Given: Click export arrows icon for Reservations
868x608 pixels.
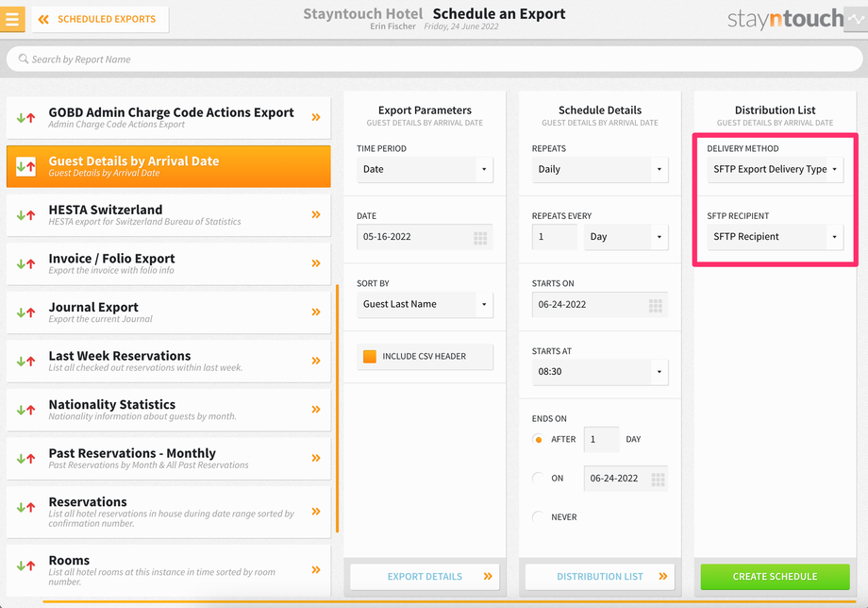Looking at the screenshot, I should (25, 507).
